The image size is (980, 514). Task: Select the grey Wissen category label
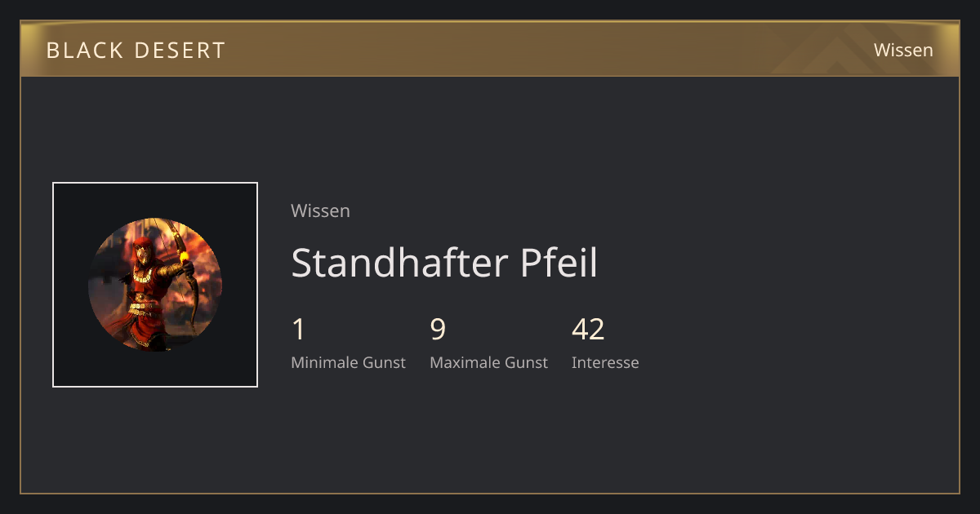(x=320, y=210)
